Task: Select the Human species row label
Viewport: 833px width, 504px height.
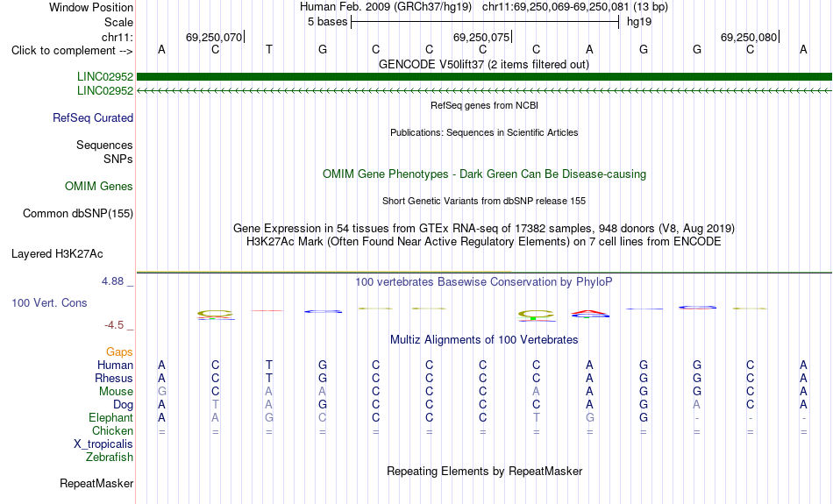Action: [115, 366]
